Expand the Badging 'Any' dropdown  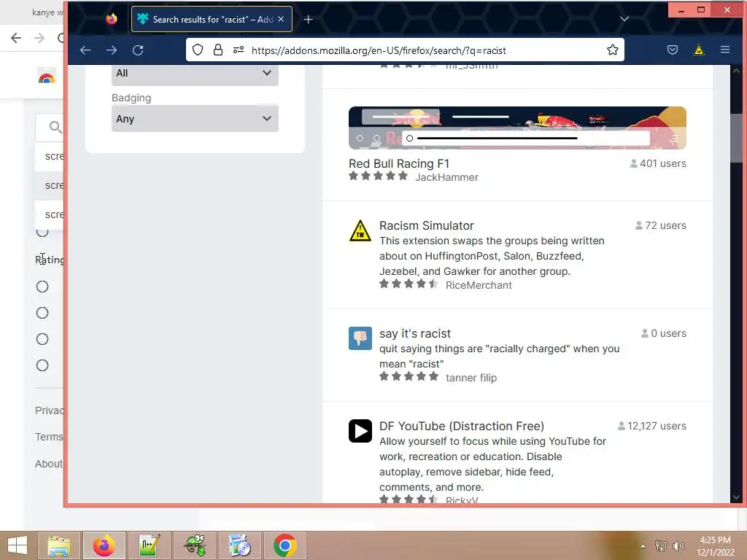[195, 119]
